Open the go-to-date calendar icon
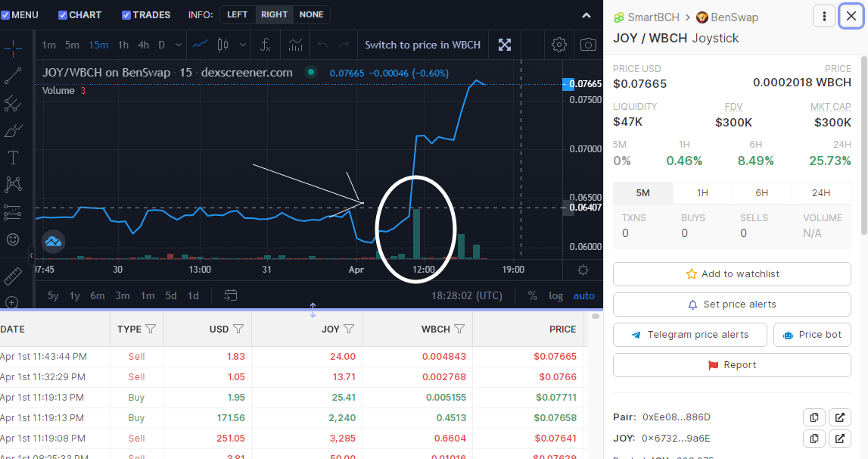868x459 pixels. (x=230, y=295)
